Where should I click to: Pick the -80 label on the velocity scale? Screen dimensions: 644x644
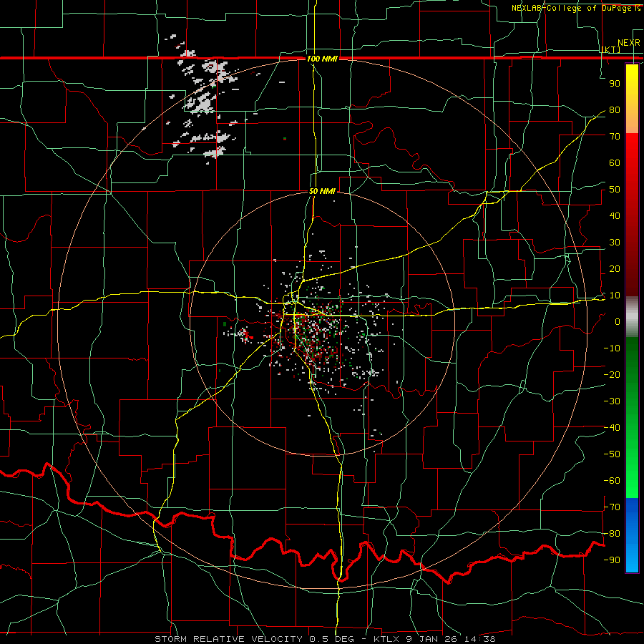coord(612,534)
